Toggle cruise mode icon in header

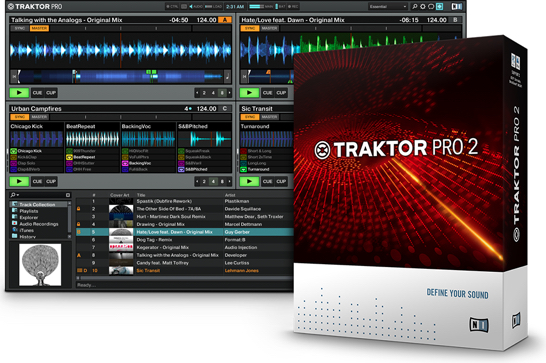[431, 7]
